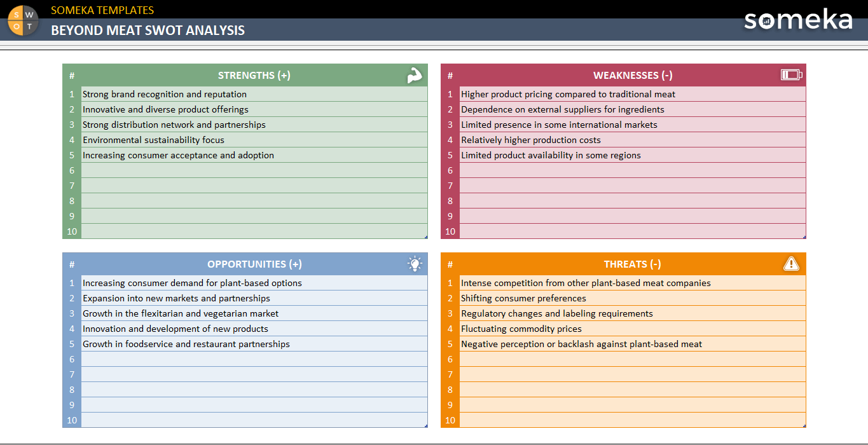
Task: Select 'Relatively higher production costs' cell
Action: click(633, 140)
